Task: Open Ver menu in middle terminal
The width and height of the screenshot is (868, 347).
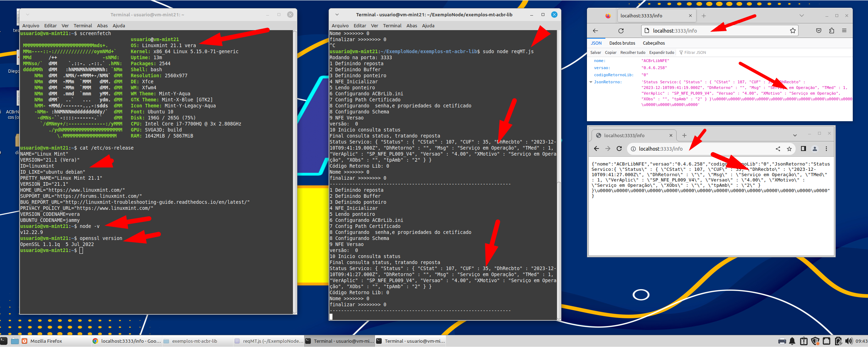Action: [374, 26]
